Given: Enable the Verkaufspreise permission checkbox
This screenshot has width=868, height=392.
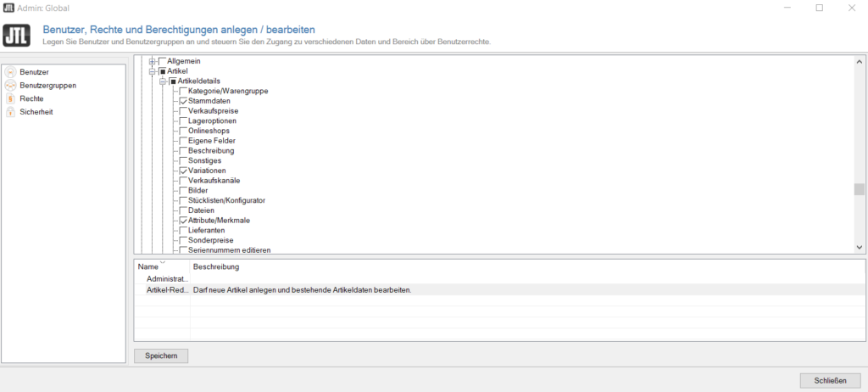Looking at the screenshot, I should pos(183,111).
